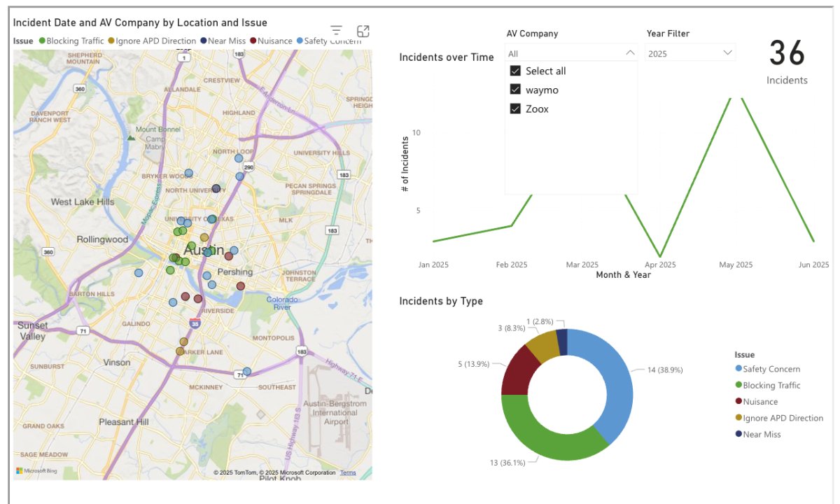
Task: Click the Apr 2025 axis label
Action: pos(660,265)
